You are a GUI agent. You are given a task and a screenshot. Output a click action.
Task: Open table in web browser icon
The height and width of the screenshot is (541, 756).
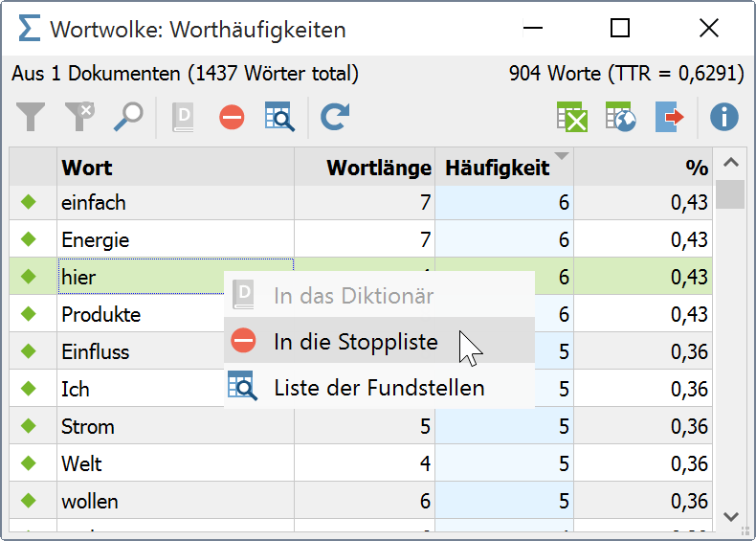621,117
